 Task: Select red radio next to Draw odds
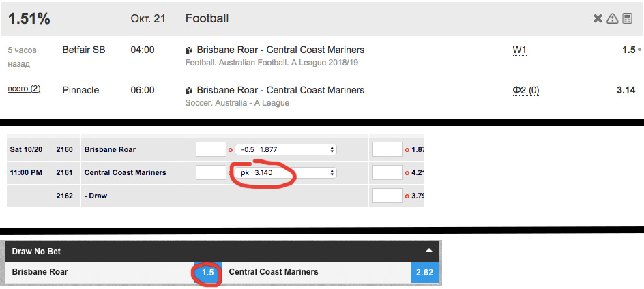coord(407,196)
